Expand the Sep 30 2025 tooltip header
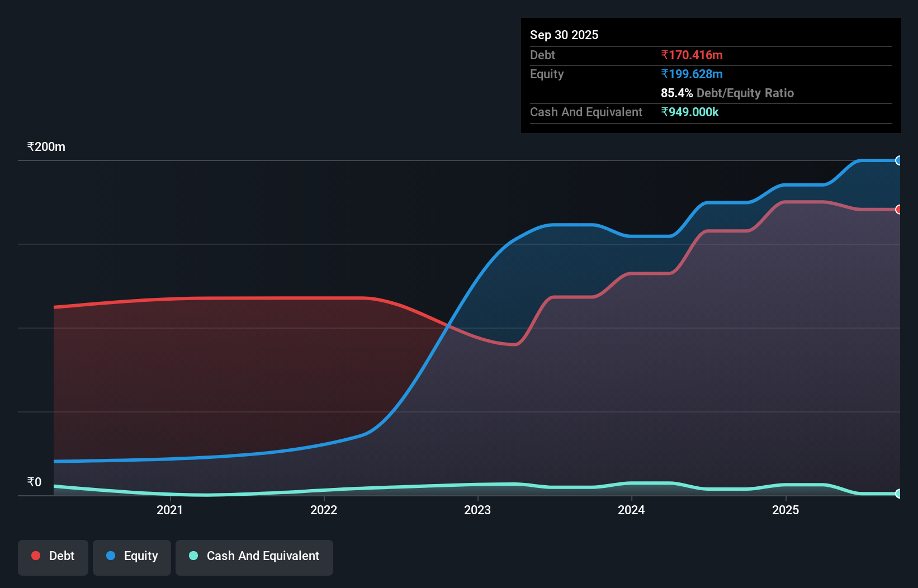The height and width of the screenshot is (588, 918). click(x=564, y=35)
